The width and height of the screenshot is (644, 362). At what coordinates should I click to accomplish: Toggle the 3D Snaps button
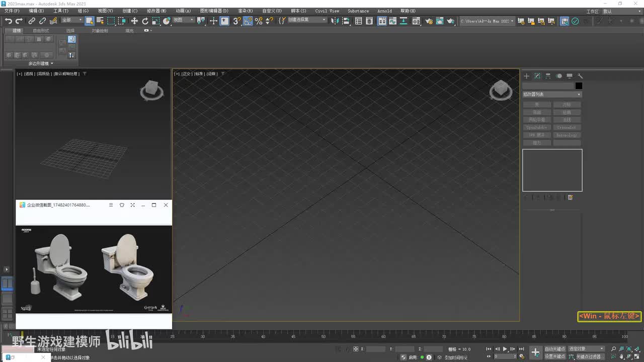(x=236, y=21)
